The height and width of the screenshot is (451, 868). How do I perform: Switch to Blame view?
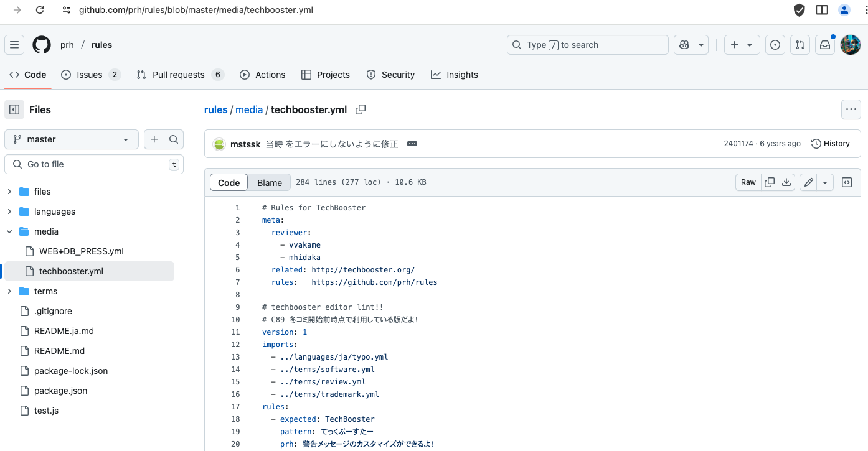[x=270, y=182]
